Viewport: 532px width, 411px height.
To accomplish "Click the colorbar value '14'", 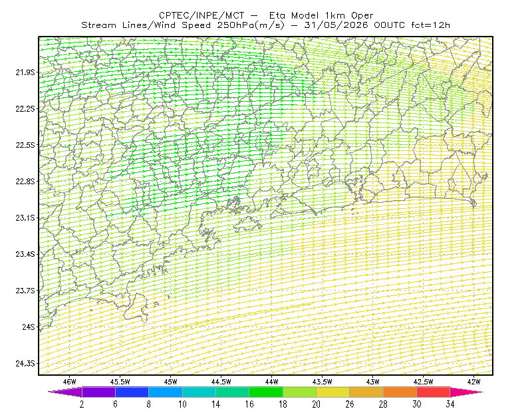I will (215, 404).
